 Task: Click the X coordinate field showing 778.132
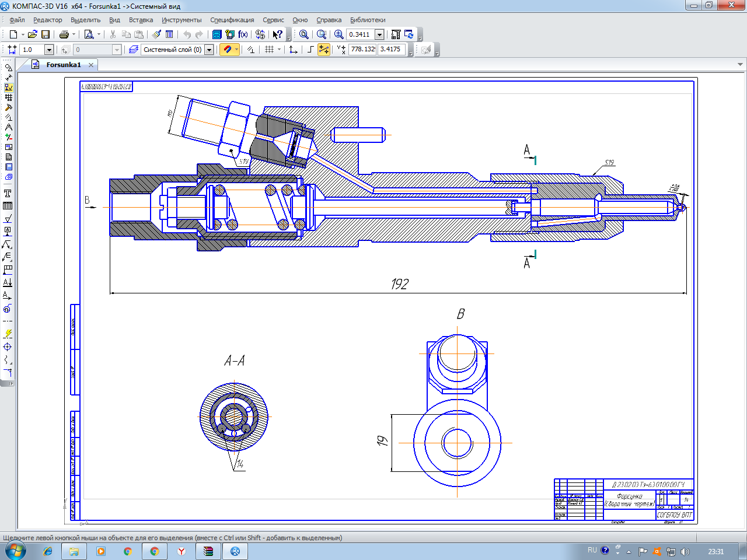[x=362, y=50]
